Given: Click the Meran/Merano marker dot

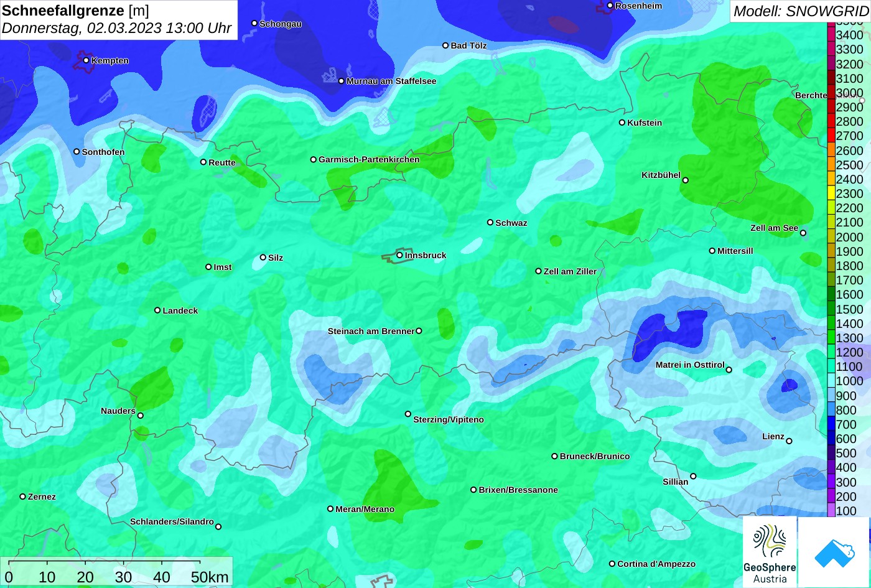Looking at the screenshot, I should [330, 509].
